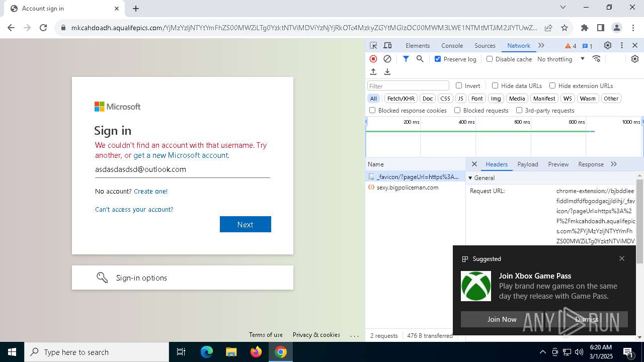
Task: Enable Disable cache checkbox
Action: (490, 59)
